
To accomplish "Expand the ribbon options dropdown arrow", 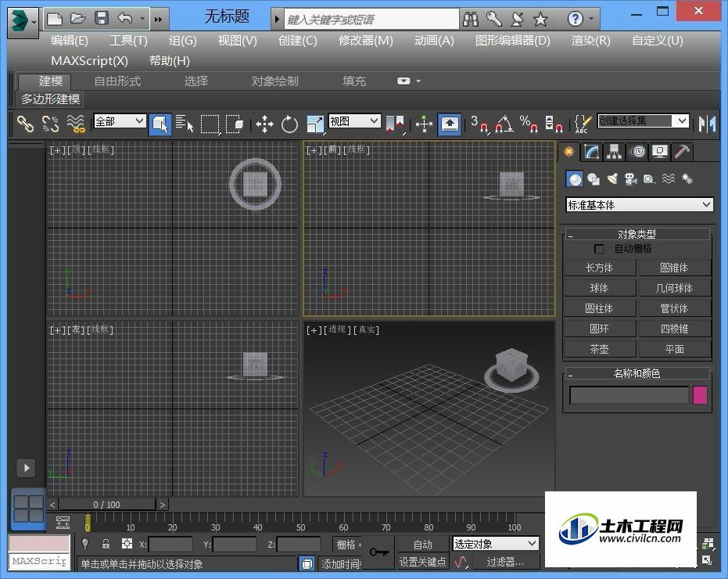I will click(418, 81).
